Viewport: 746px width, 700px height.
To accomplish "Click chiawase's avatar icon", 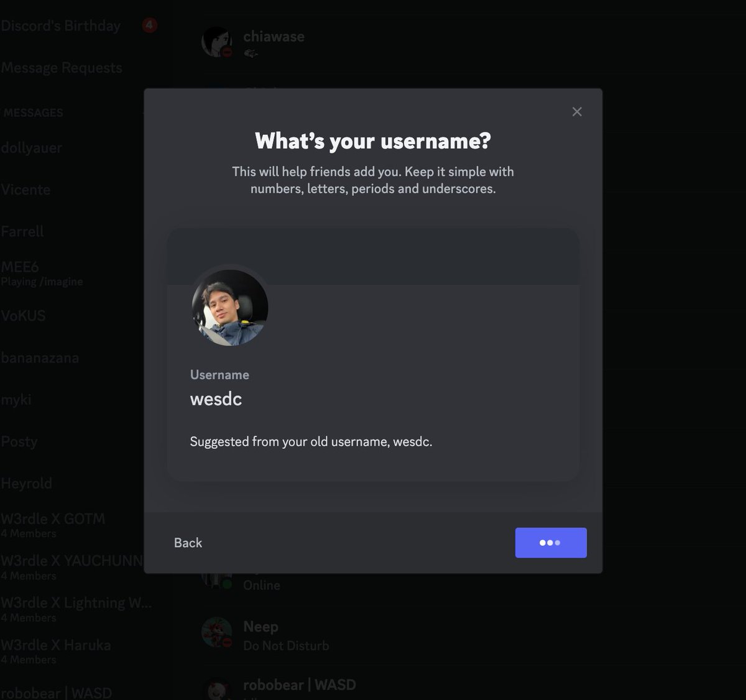I will click(217, 42).
